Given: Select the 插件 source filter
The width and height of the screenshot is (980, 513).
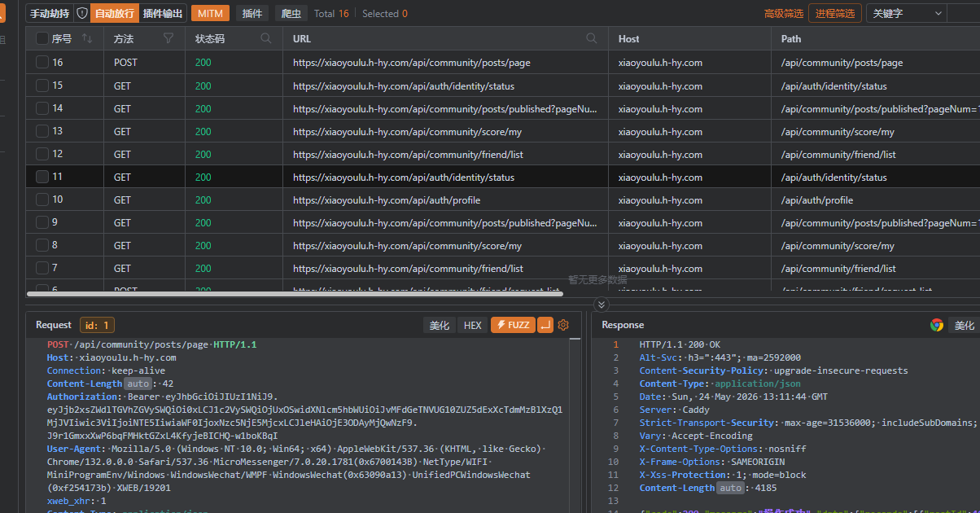Looking at the screenshot, I should [252, 14].
